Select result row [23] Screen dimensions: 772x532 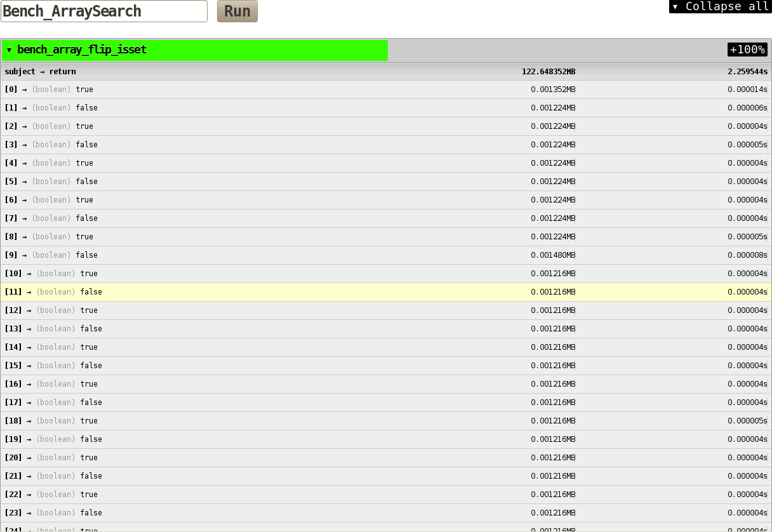pos(53,513)
